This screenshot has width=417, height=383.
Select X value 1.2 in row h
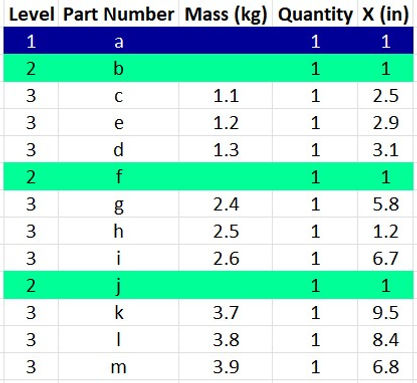pos(385,231)
